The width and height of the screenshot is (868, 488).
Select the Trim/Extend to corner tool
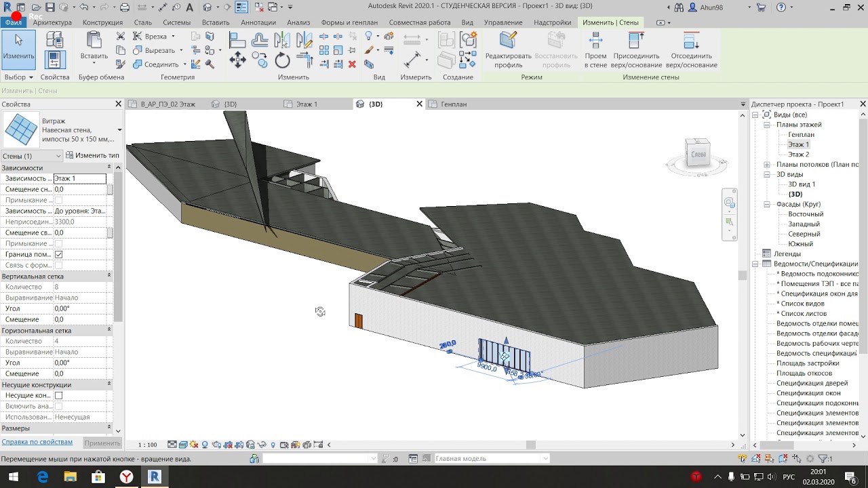click(305, 61)
